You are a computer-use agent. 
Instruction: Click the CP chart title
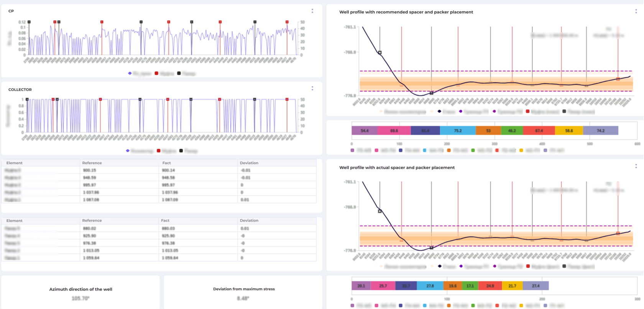(x=11, y=11)
